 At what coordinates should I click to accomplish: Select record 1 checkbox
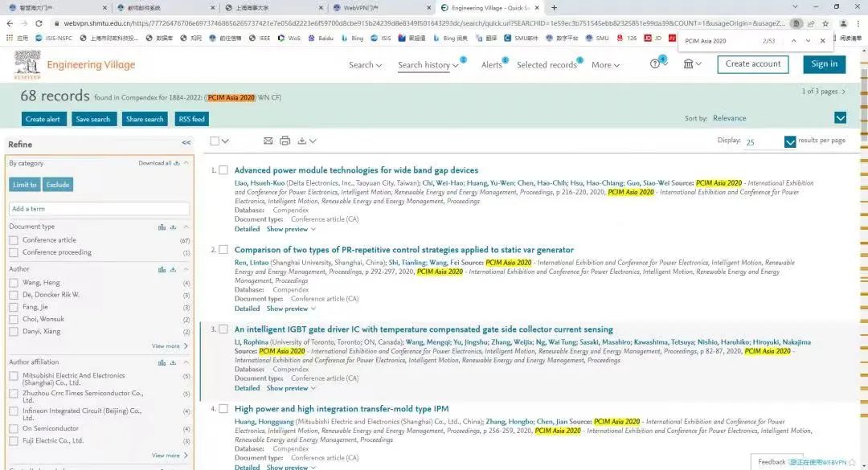[x=223, y=170]
